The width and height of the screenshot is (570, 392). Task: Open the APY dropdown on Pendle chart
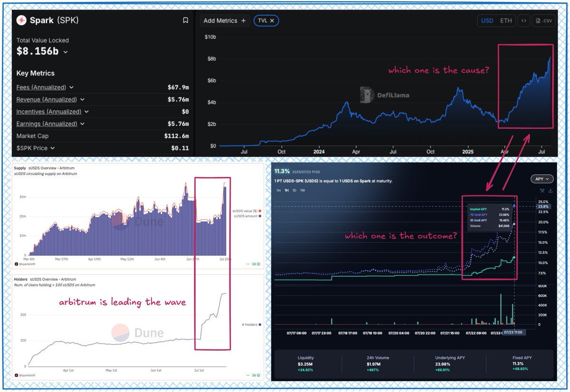[x=541, y=179]
